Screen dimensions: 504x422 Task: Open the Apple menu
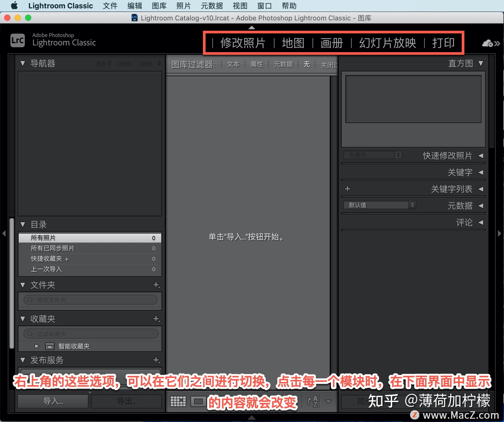pos(14,6)
